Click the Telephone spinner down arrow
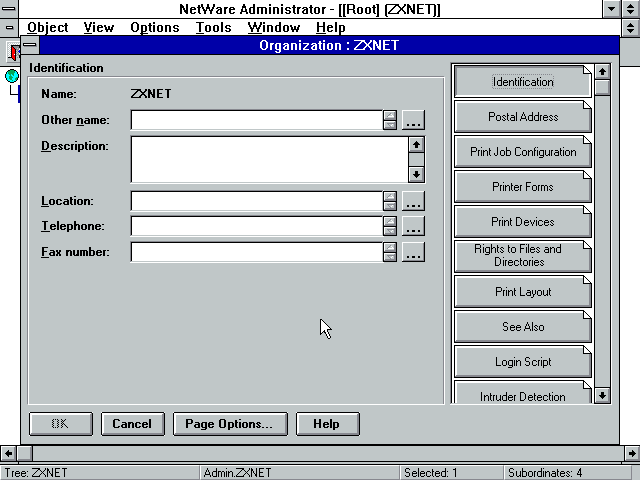The height and width of the screenshot is (480, 640). pos(390,231)
